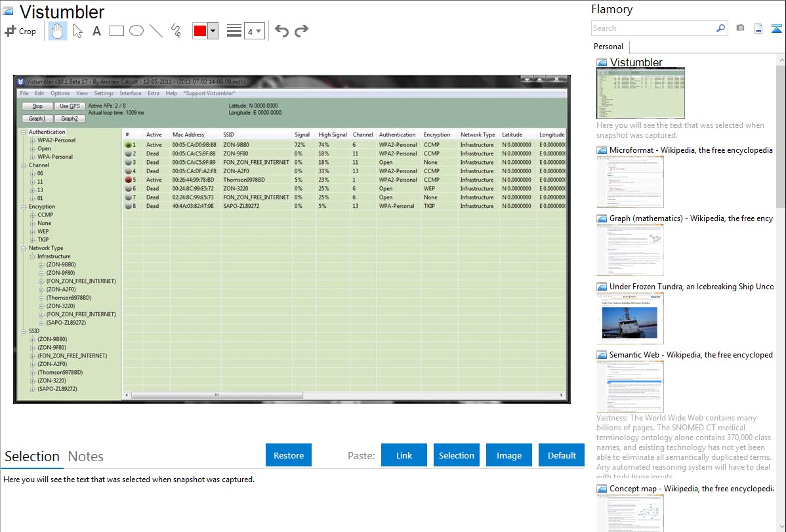Open the Under Frozen Tundra snapshot
The height and width of the screenshot is (532, 786).
coord(630,318)
